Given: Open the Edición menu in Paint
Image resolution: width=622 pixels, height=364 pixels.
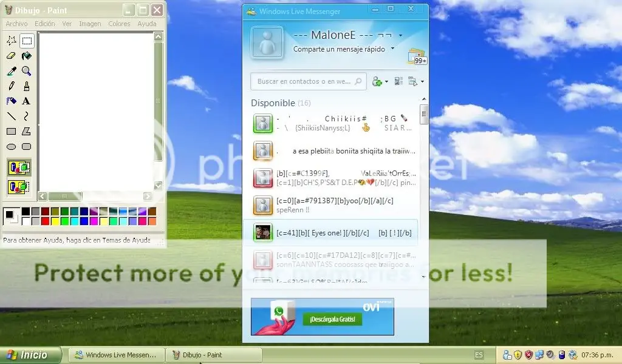Looking at the screenshot, I should [x=45, y=24].
